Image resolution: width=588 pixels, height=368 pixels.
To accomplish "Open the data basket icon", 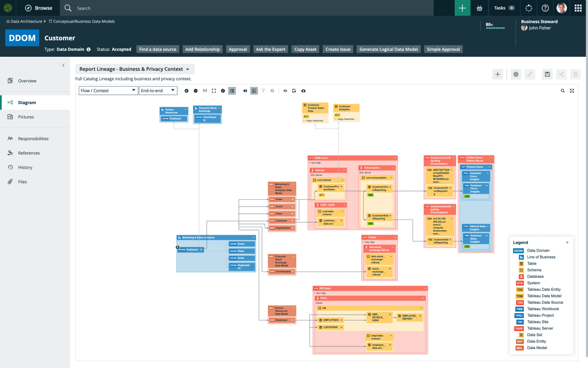I will click(x=479, y=8).
